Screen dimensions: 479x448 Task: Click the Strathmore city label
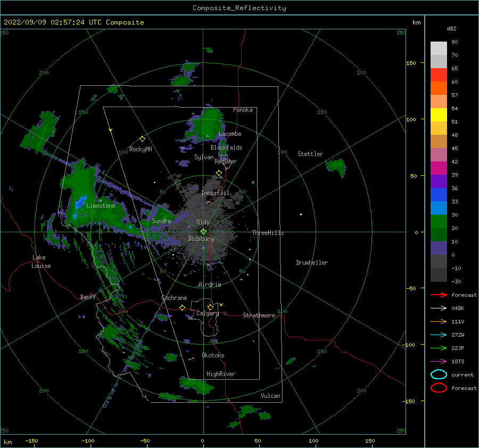[x=259, y=315]
